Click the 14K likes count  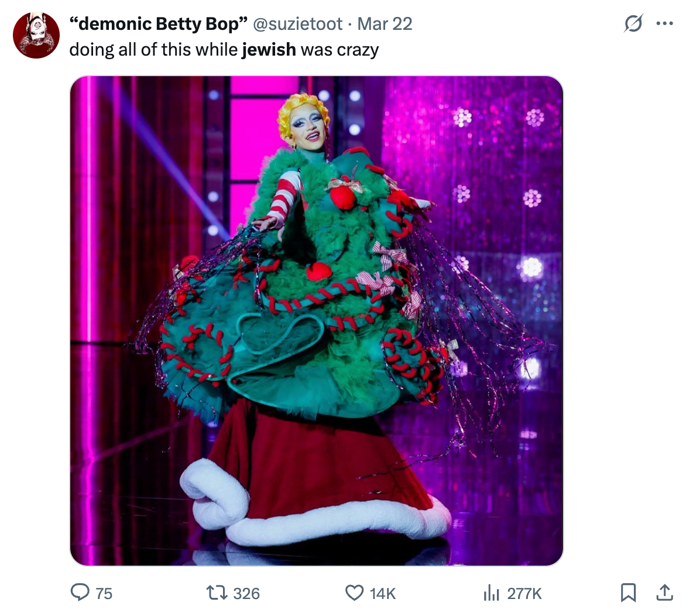pos(382,593)
